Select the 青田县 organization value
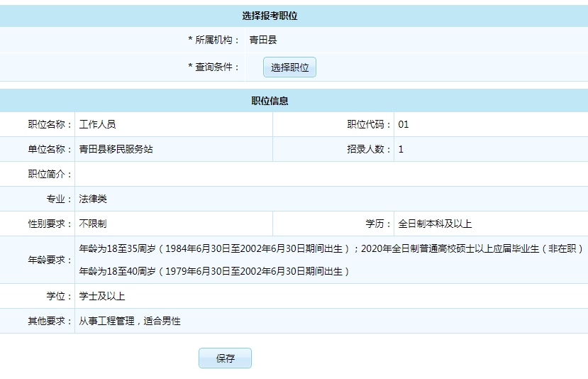This screenshot has height=379, width=588. tap(263, 40)
